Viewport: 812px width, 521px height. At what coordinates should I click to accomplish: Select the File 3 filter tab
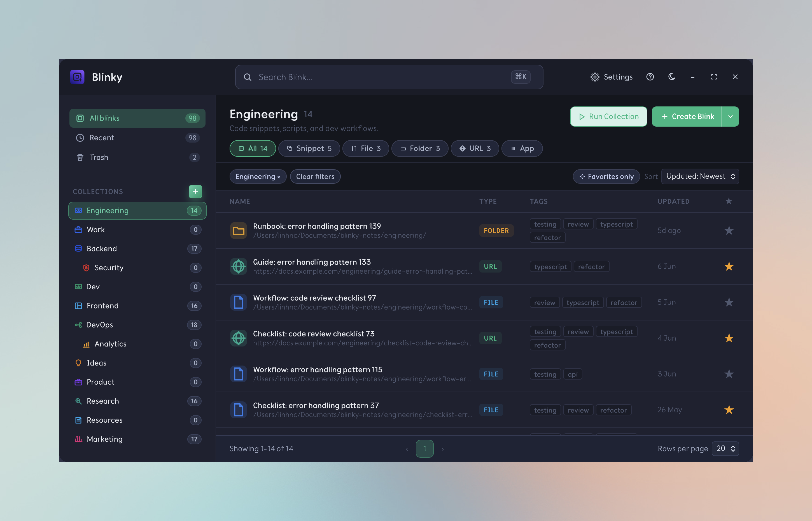point(366,148)
